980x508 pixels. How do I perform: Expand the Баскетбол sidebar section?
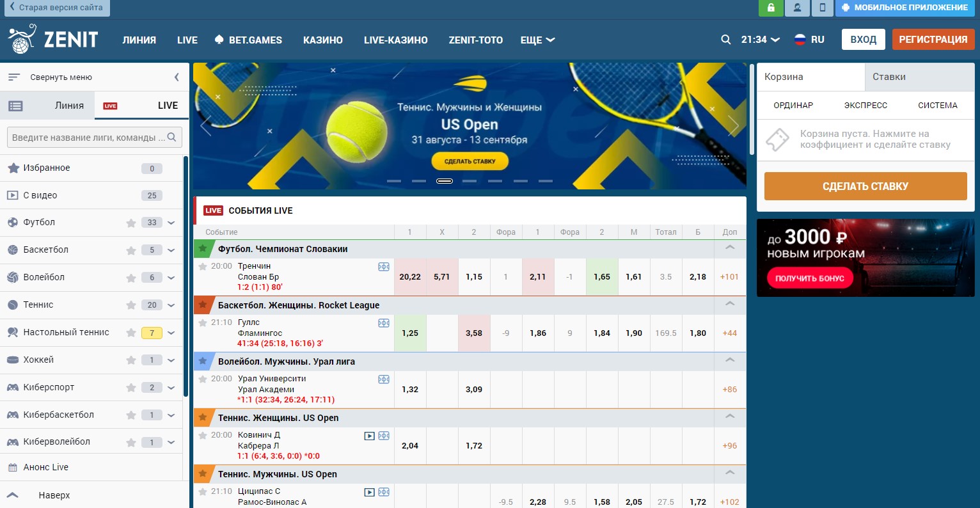tap(171, 251)
